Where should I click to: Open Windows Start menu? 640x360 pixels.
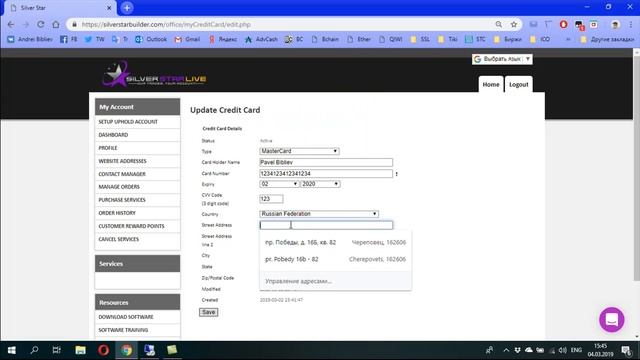coord(11,350)
